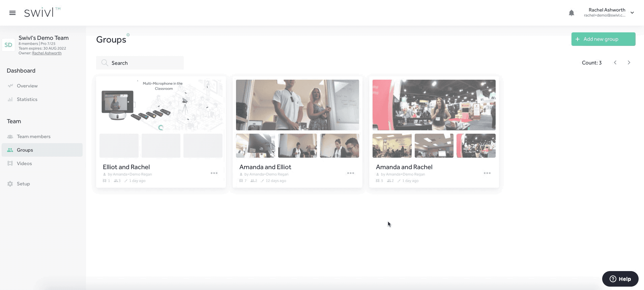The width and height of the screenshot is (644, 290).
Task: Open Overview in the sidebar
Action: (x=27, y=86)
